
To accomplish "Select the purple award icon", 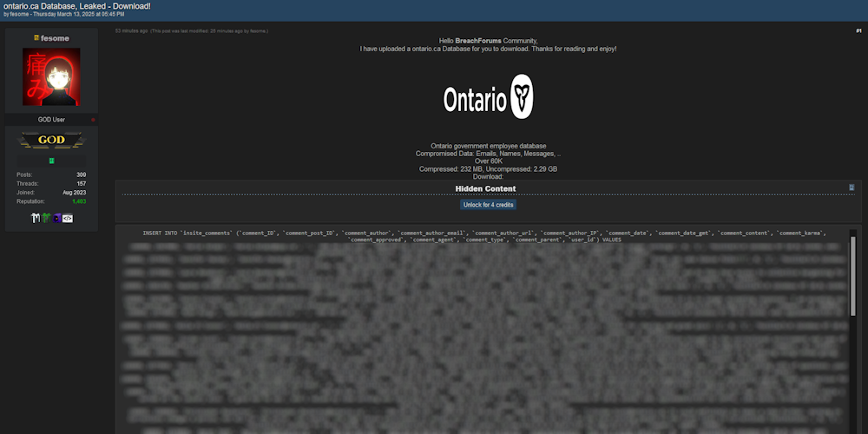I will 56,218.
